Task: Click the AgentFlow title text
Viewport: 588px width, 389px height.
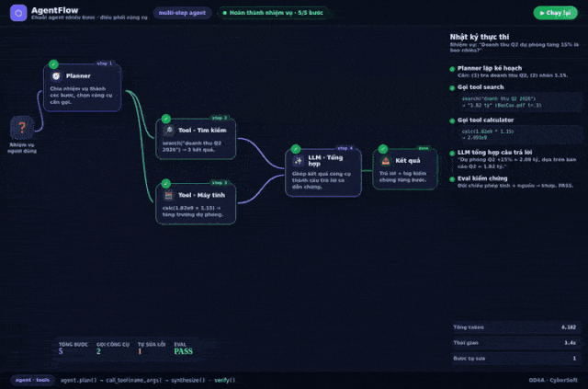Action: coord(55,10)
